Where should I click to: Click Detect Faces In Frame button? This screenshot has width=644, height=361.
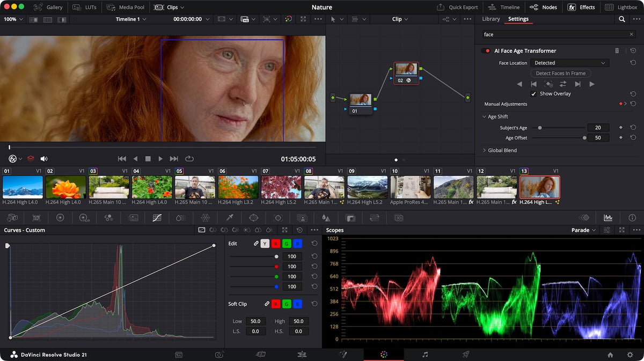click(x=561, y=73)
